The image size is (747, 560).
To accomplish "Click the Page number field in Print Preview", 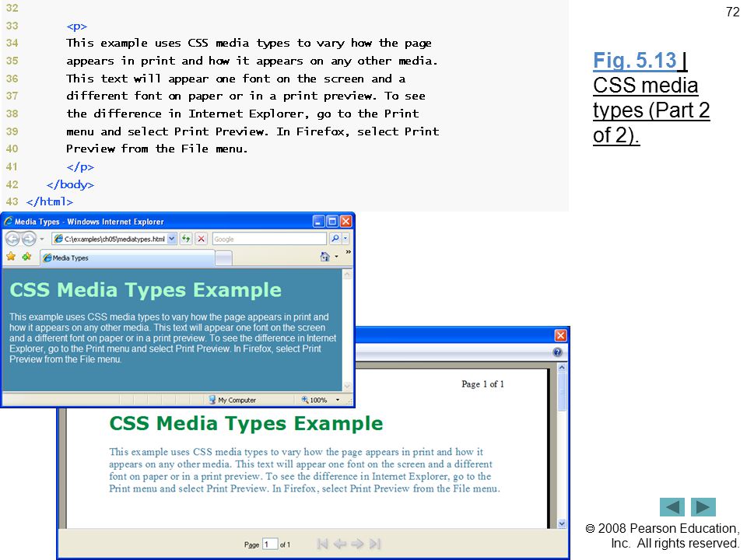I will [270, 544].
